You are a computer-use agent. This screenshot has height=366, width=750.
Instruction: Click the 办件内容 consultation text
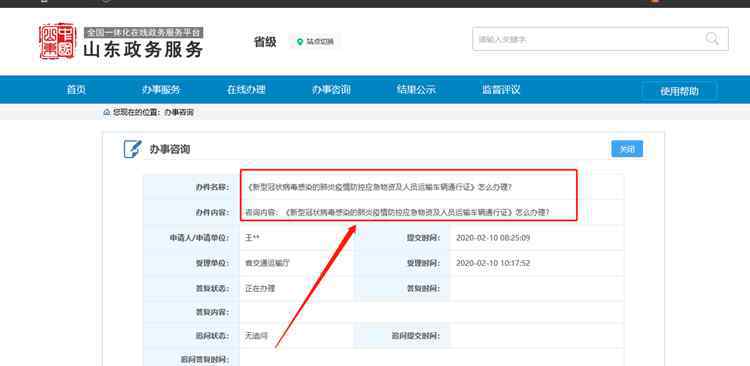point(397,212)
